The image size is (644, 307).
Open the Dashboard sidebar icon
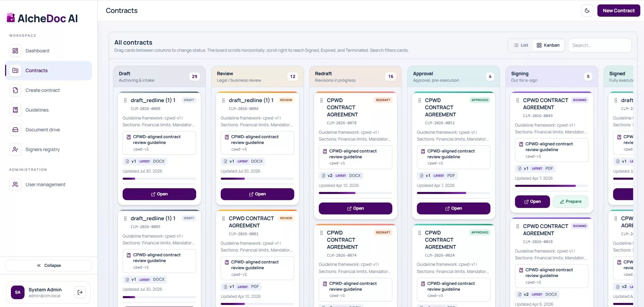15,51
